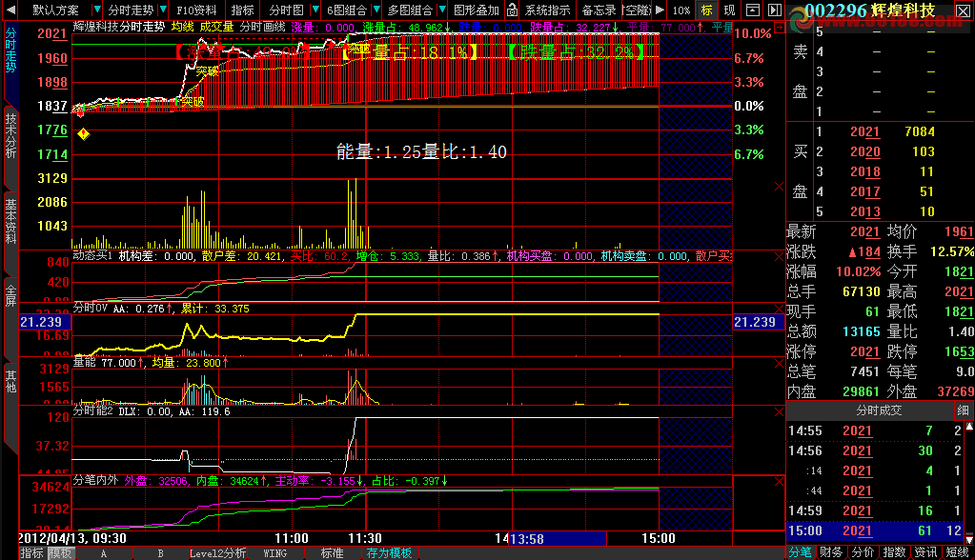
Task: Click the right arrow to show more toolbar items
Action: coord(660,10)
